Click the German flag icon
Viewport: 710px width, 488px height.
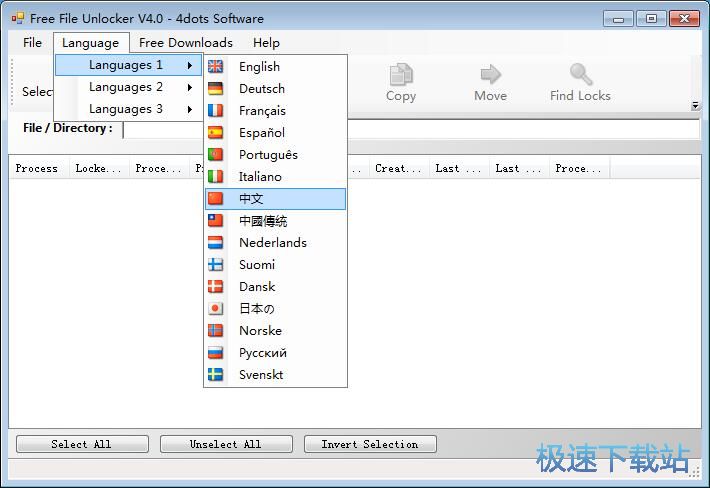click(x=216, y=89)
